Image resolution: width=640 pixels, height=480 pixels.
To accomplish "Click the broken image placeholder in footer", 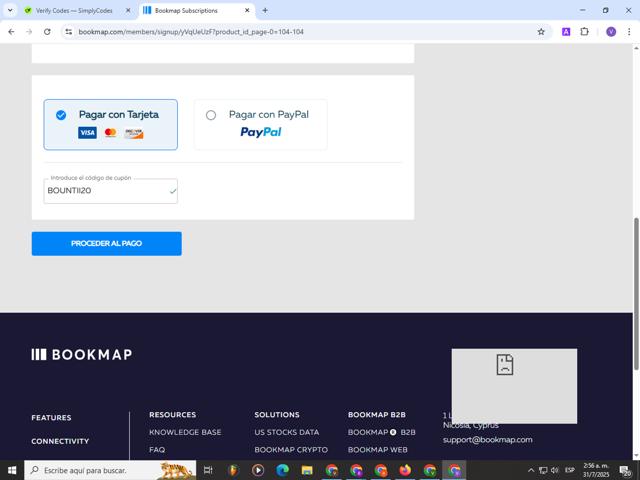I will point(514,386).
